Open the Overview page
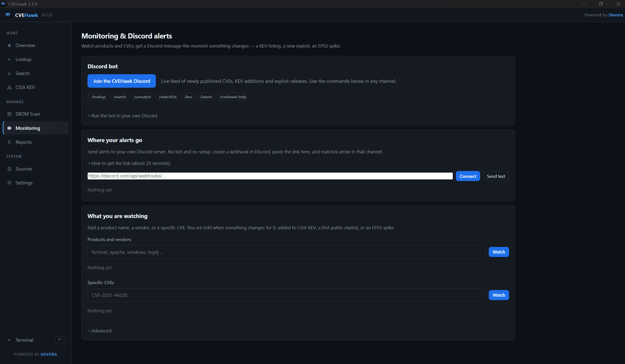Screen dimensions: 625x364 point(36,45)
